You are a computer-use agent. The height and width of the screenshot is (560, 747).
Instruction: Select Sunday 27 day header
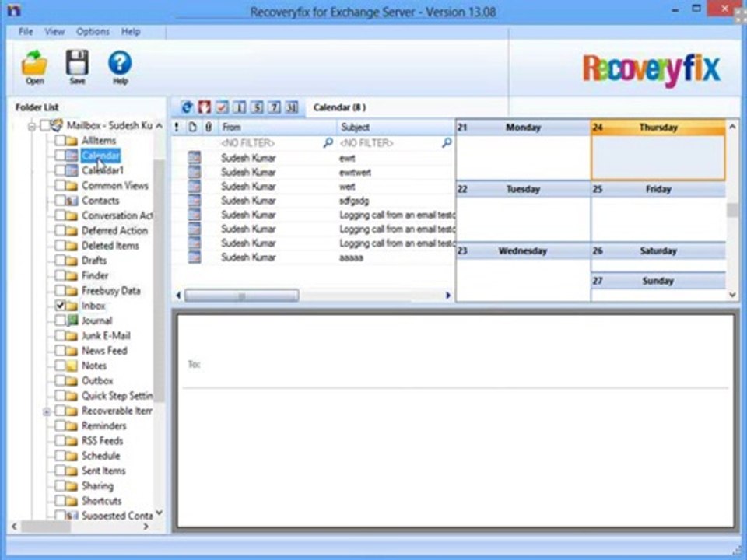click(x=658, y=281)
